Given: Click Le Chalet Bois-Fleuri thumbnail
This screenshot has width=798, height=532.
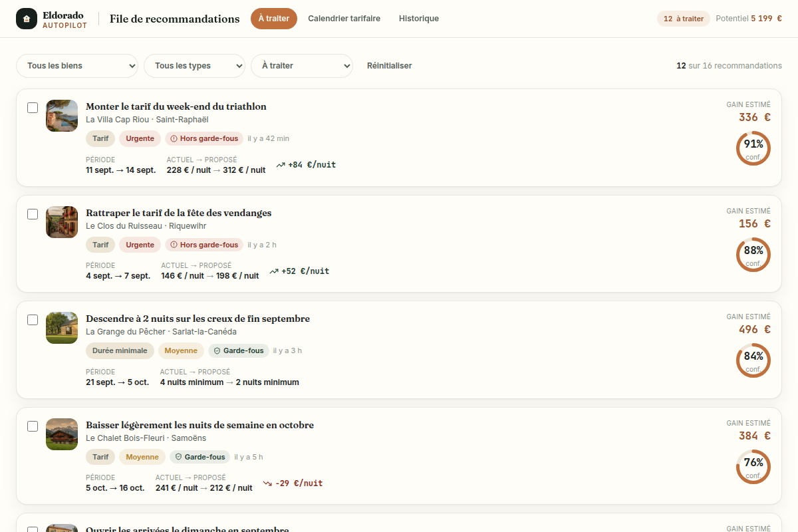Looking at the screenshot, I should pyautogui.click(x=62, y=434).
